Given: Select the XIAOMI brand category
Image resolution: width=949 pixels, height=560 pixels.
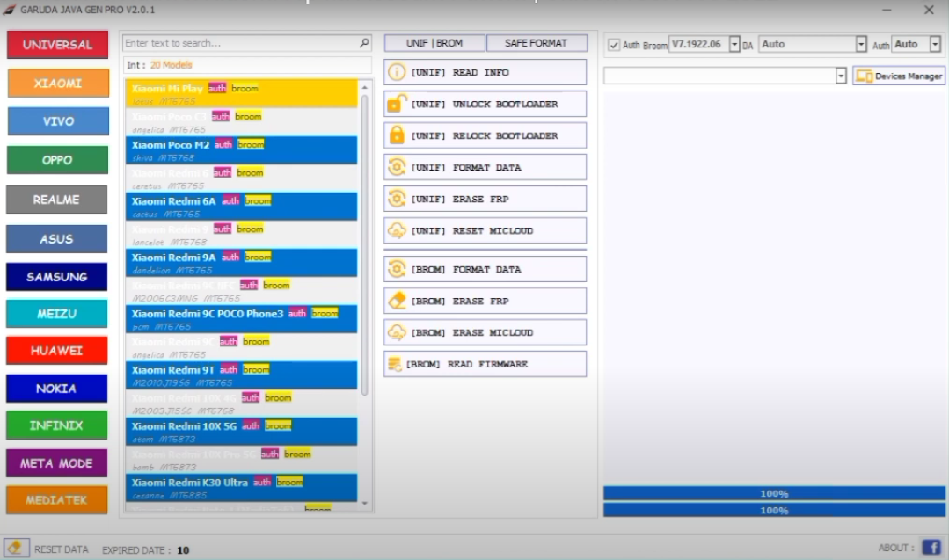Looking at the screenshot, I should pos(58,83).
